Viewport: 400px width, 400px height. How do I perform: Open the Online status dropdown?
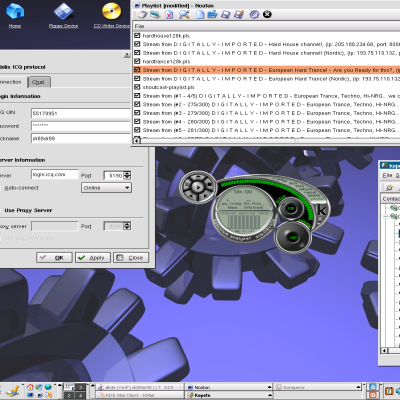click(106, 188)
